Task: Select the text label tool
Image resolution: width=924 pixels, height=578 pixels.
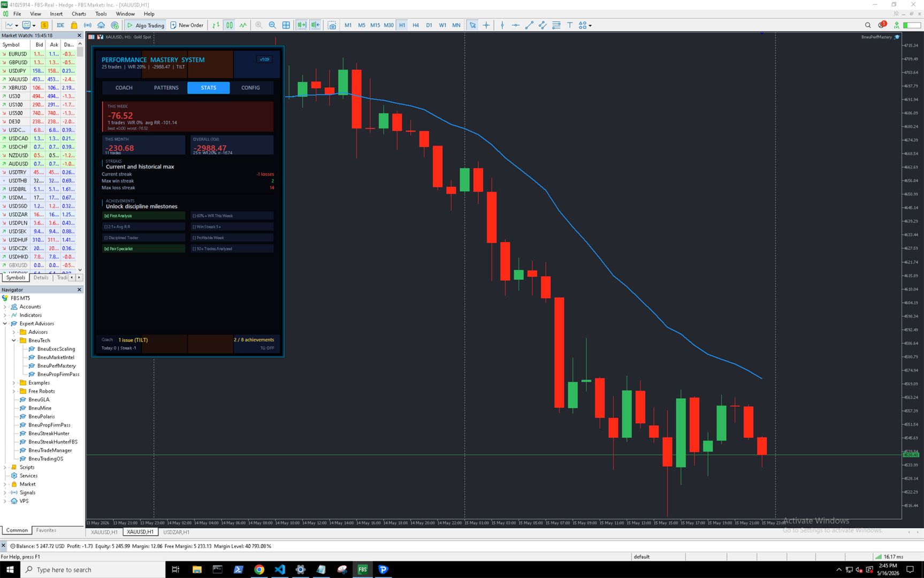Action: [x=570, y=25]
